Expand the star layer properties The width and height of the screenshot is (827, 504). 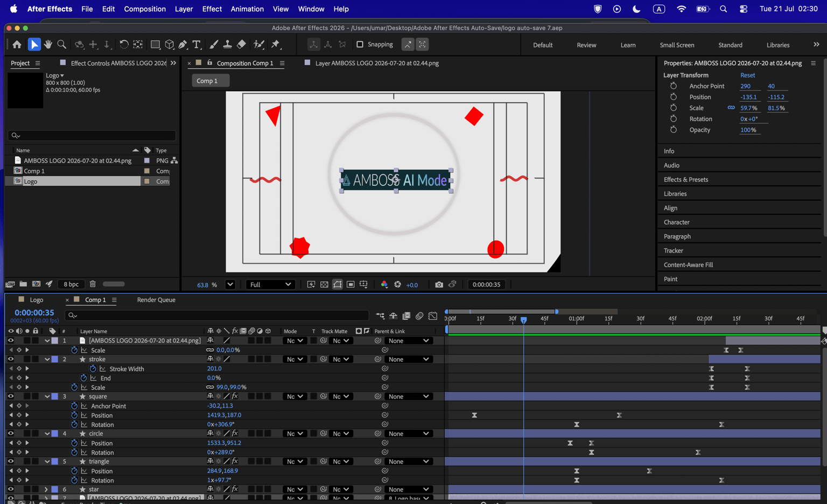tap(46, 489)
